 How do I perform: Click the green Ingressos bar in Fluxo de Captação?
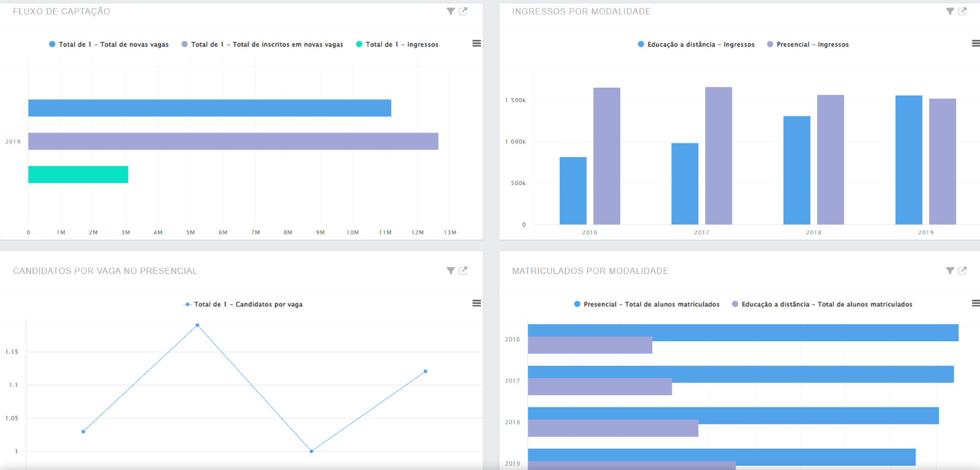pyautogui.click(x=78, y=175)
